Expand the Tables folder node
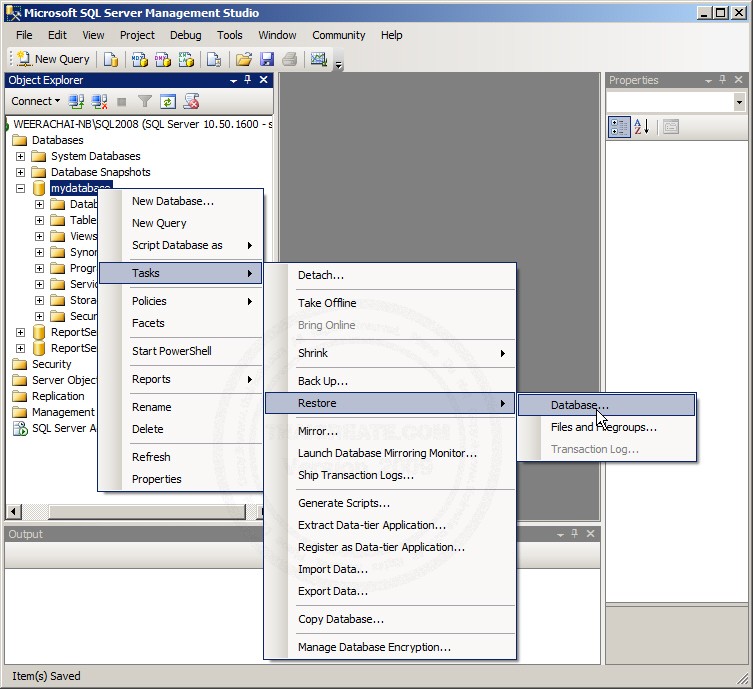 [x=39, y=220]
